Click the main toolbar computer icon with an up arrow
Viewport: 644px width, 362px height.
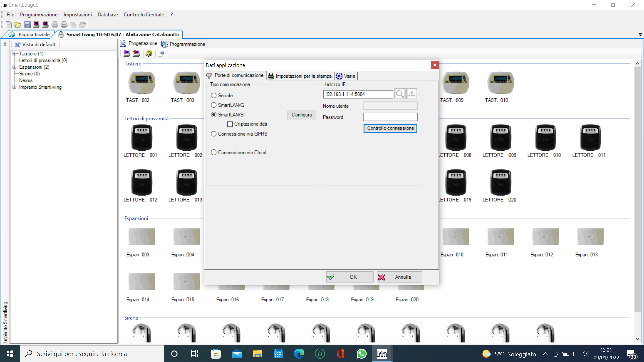[45, 25]
